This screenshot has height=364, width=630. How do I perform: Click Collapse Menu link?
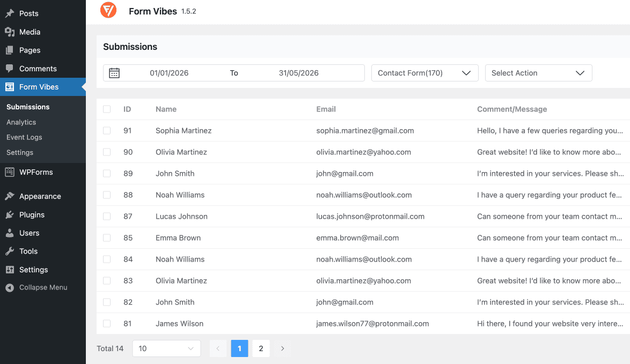tap(43, 287)
